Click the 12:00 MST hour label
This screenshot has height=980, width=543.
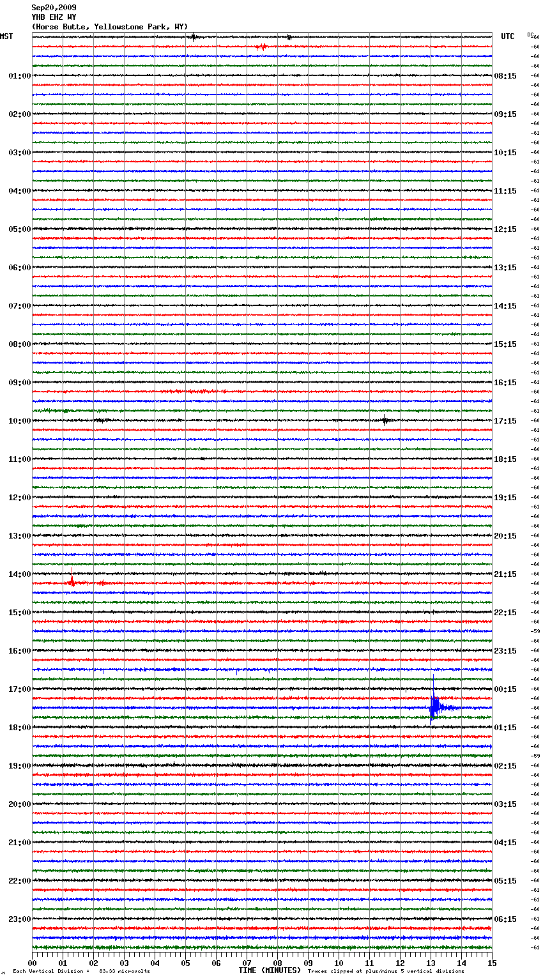pyautogui.click(x=19, y=497)
